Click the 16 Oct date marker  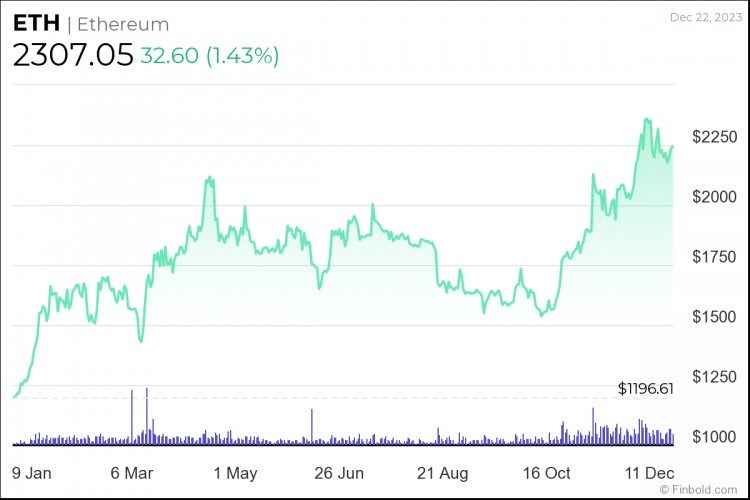click(546, 472)
